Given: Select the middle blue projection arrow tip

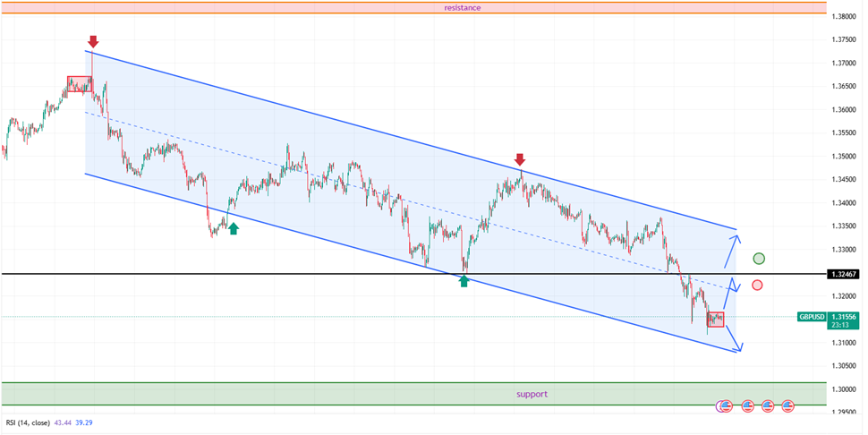Looking at the screenshot, I should [x=735, y=282].
